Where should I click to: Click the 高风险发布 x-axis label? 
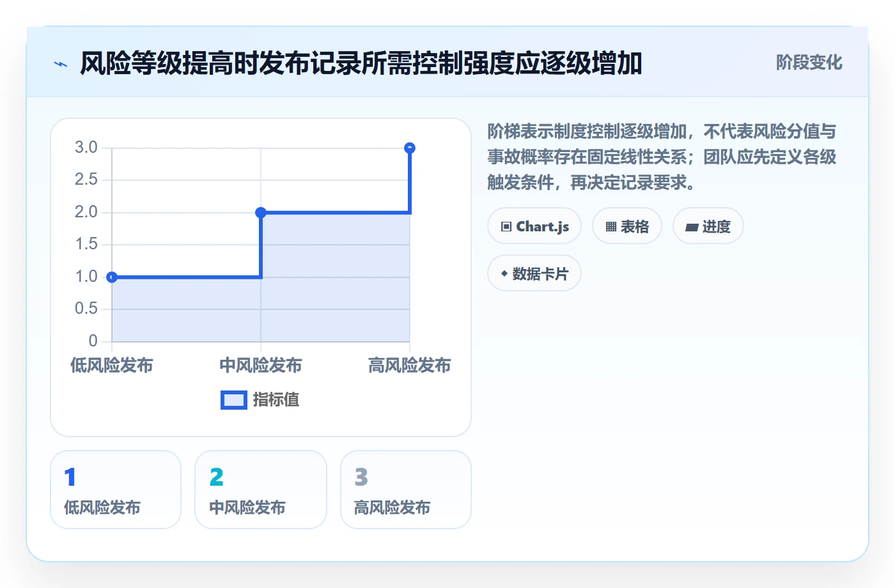410,366
